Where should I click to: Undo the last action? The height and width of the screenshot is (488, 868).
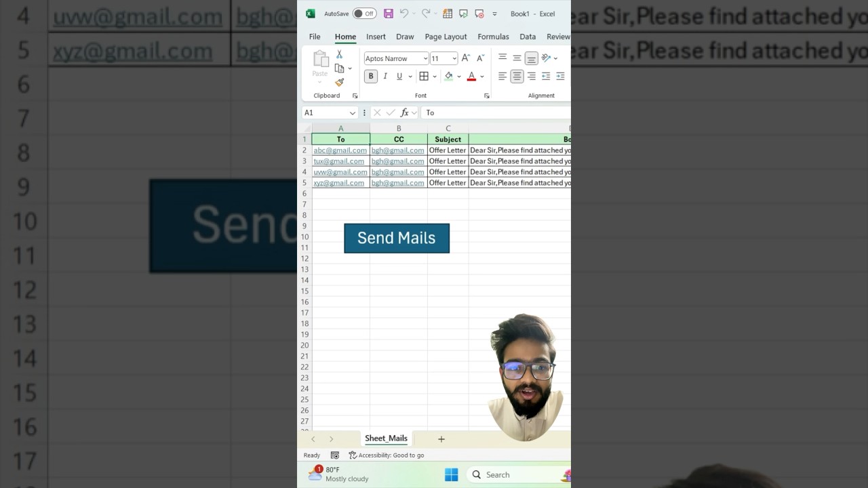pos(404,14)
